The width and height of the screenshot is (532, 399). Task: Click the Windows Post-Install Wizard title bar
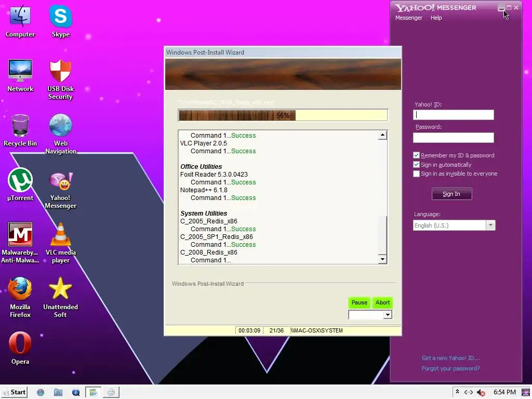pos(283,52)
